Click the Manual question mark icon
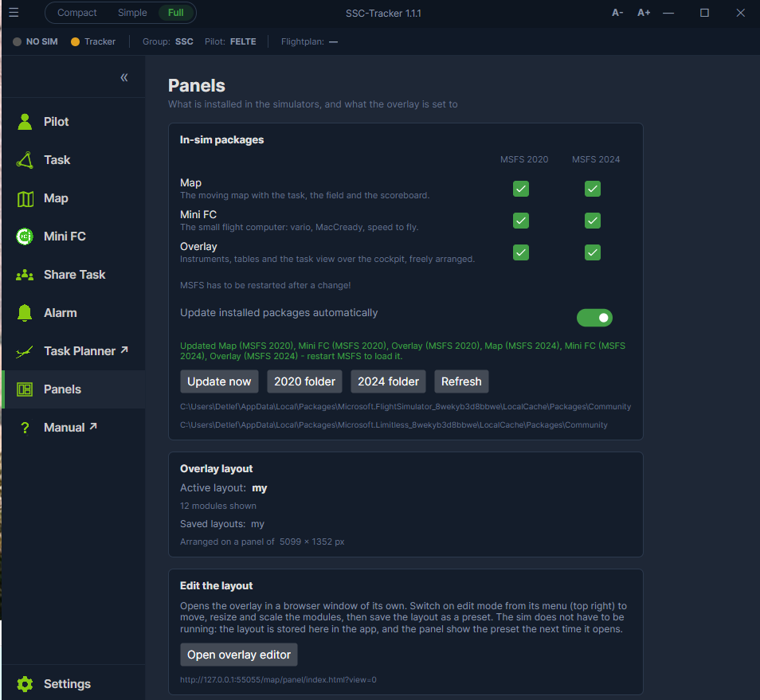This screenshot has width=760, height=700. click(25, 428)
